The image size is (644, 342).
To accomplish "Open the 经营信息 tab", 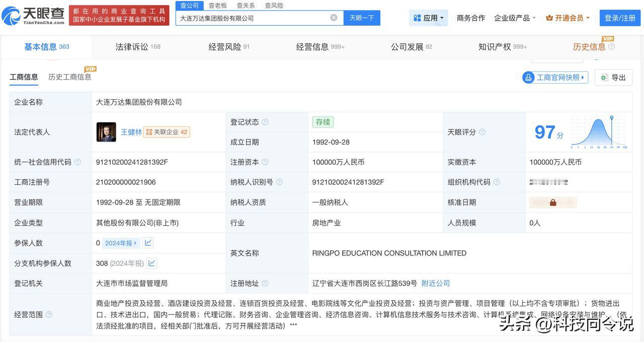I will pos(320,47).
